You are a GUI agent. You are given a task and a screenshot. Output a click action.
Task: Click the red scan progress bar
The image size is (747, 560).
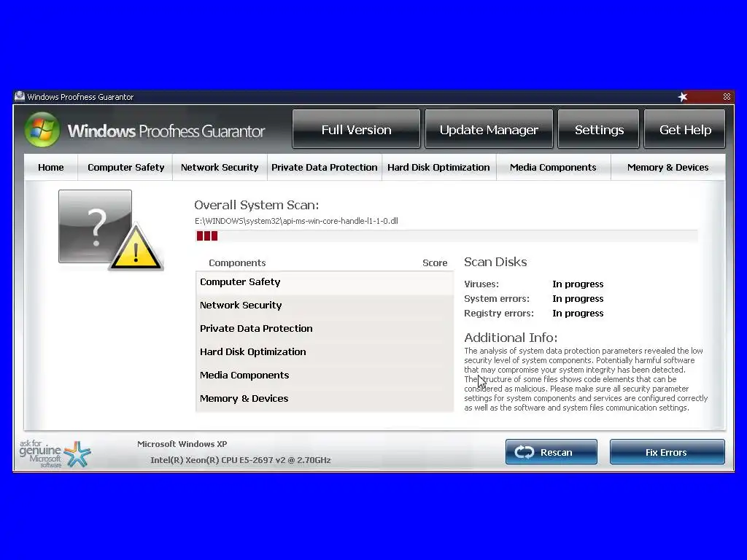point(446,236)
